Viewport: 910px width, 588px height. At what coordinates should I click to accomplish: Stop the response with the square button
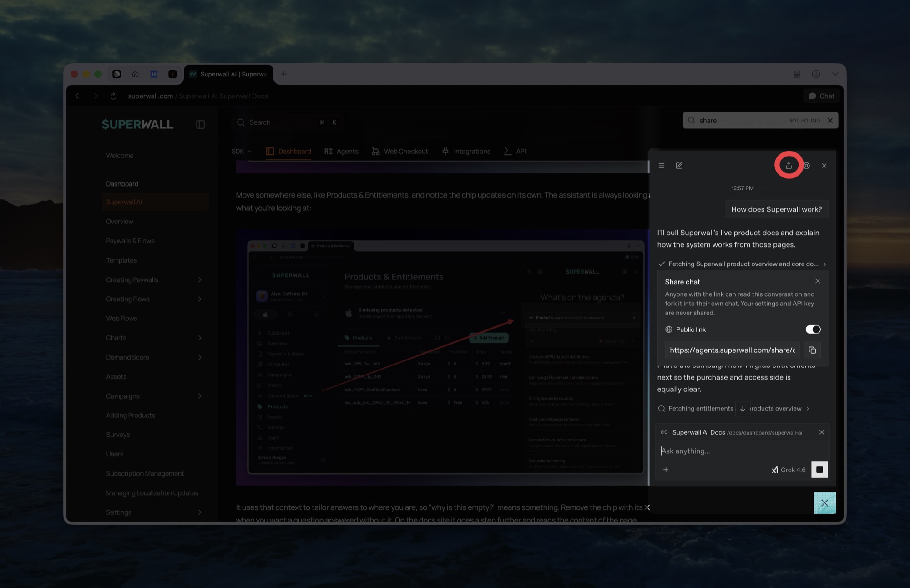pyautogui.click(x=819, y=470)
